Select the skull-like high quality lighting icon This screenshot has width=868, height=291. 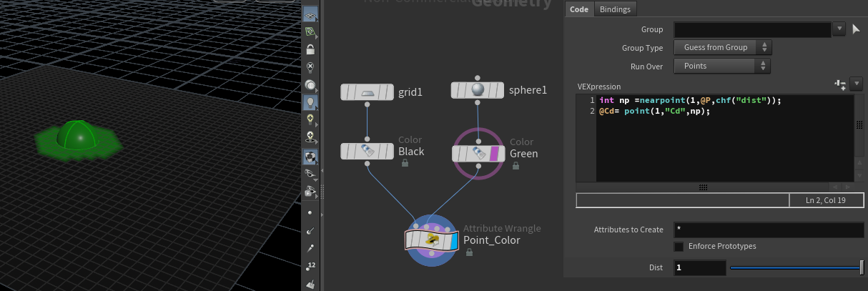pyautogui.click(x=310, y=137)
